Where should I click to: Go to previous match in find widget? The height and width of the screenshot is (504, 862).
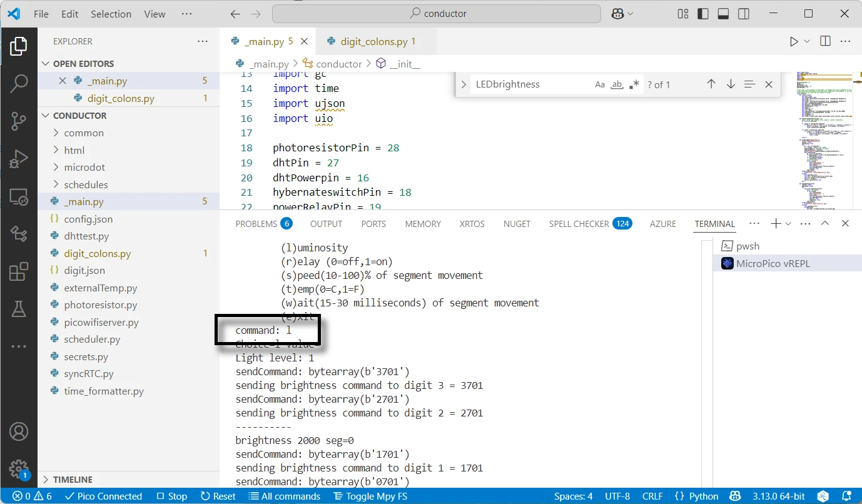(x=711, y=84)
